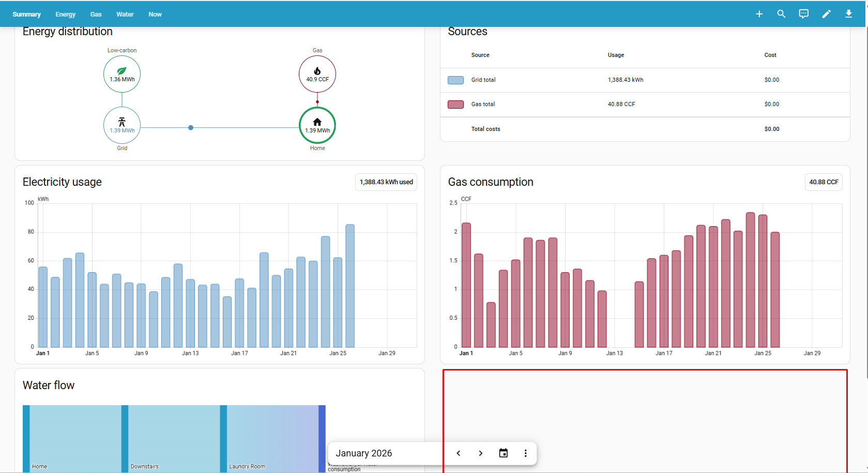Select the Low-carbon leaf icon
Screen dimensions: 868x473
tap(121, 70)
